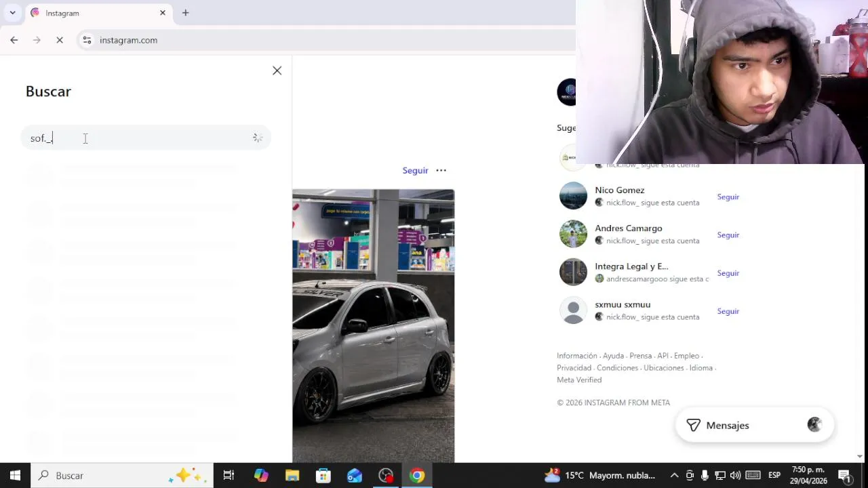
Task: Open the notification center icon
Action: (845, 475)
